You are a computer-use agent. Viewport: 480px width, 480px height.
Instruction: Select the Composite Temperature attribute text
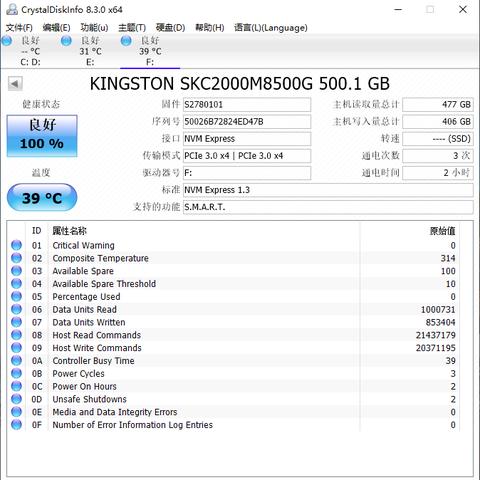coord(100,258)
